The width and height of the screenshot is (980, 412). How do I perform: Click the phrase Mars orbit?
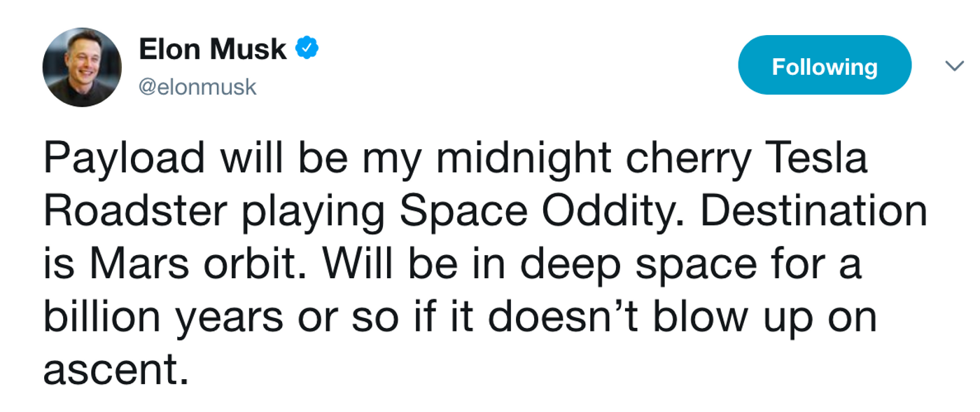click(199, 265)
